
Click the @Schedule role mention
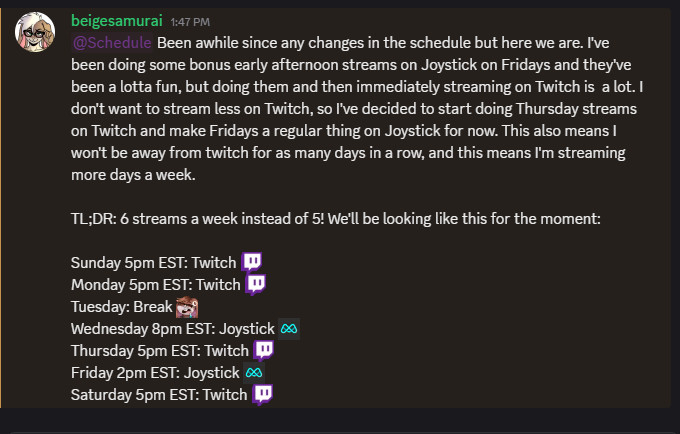click(112, 42)
